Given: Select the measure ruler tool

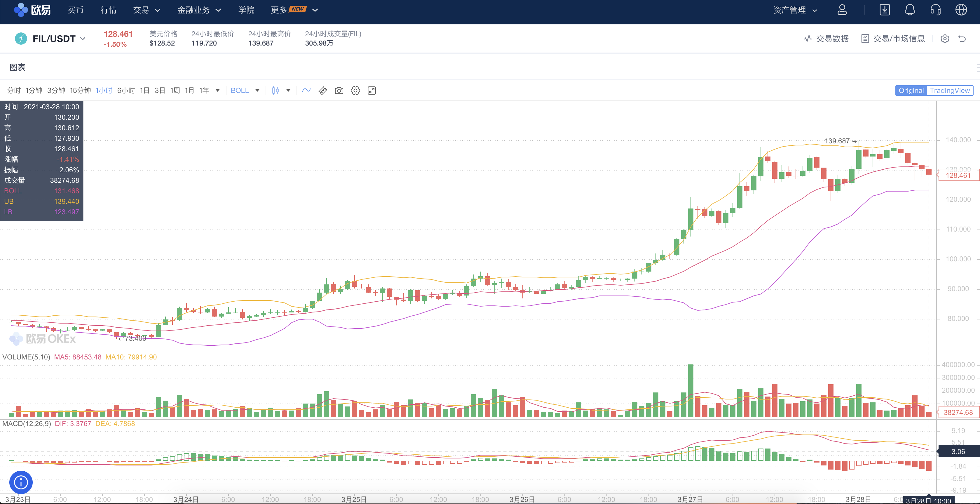Looking at the screenshot, I should 322,90.
